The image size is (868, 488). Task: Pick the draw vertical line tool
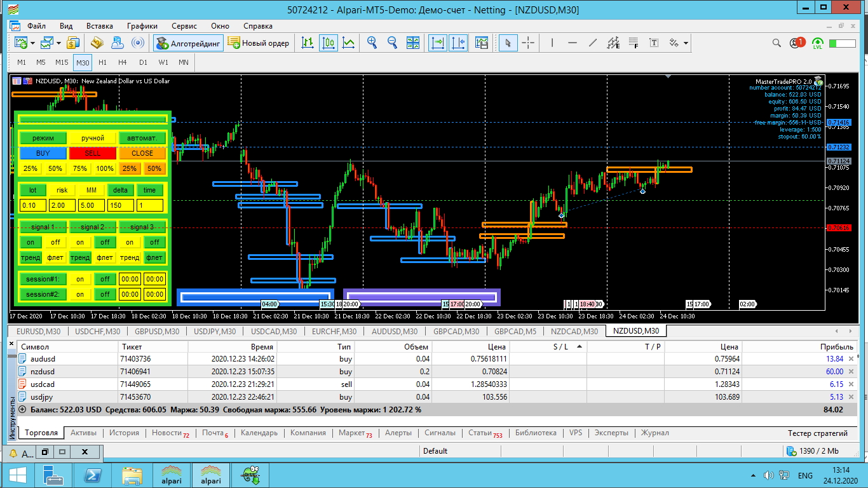tap(552, 43)
